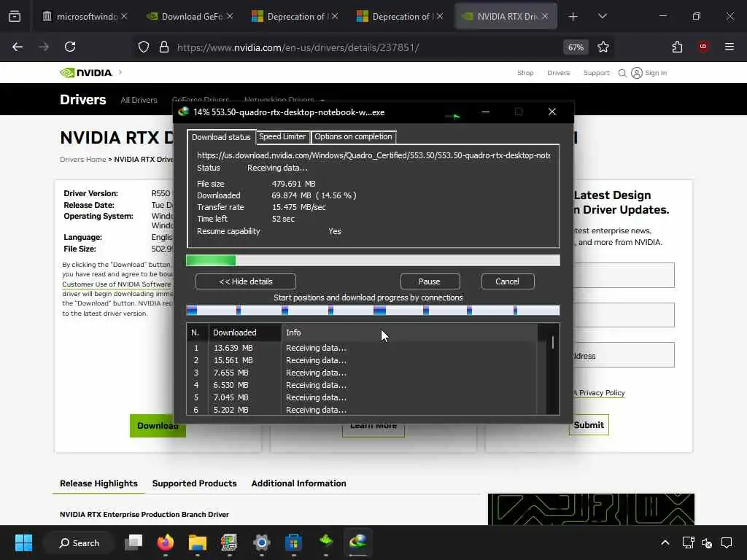Show hidden system tray icons
This screenshot has width=747, height=560.
pyautogui.click(x=665, y=542)
